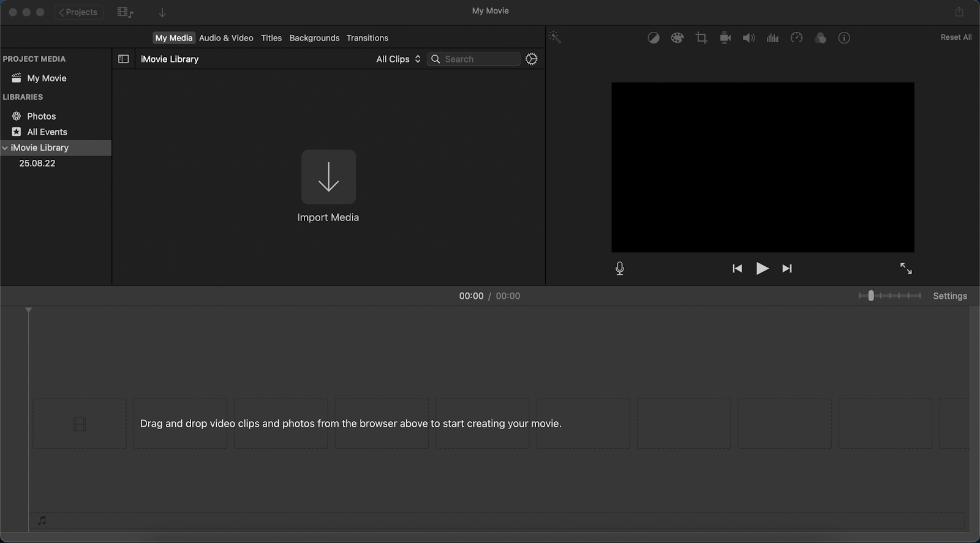The image size is (980, 543).
Task: Open noise reduction and equalizer
Action: [772, 38]
